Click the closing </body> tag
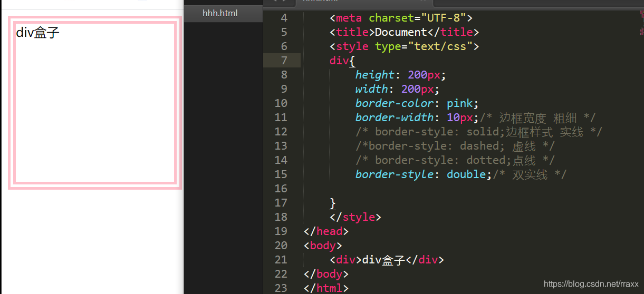 [x=326, y=274]
